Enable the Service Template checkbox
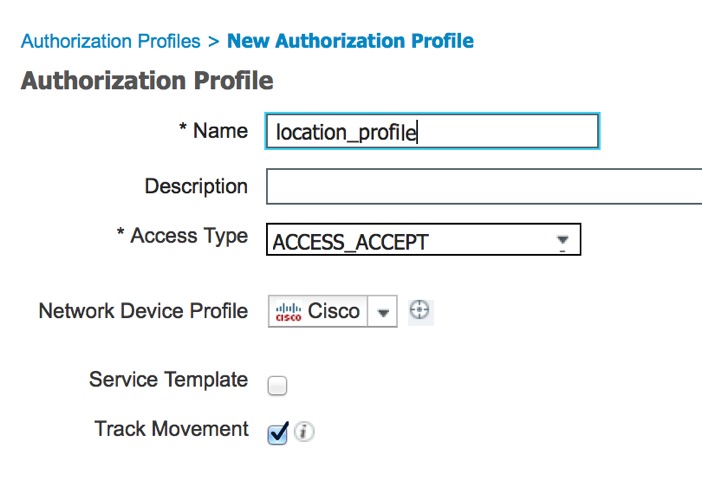 tap(278, 384)
